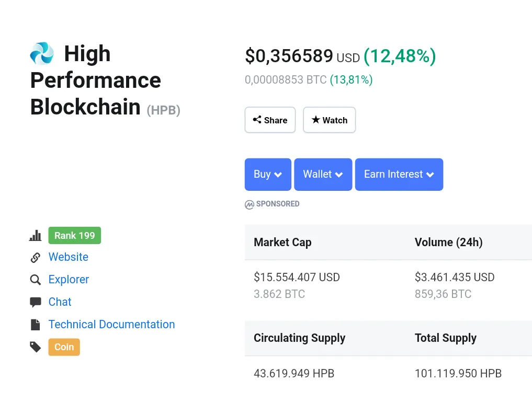The width and height of the screenshot is (532, 403).
Task: Click the Circulating Supply header
Action: (300, 338)
